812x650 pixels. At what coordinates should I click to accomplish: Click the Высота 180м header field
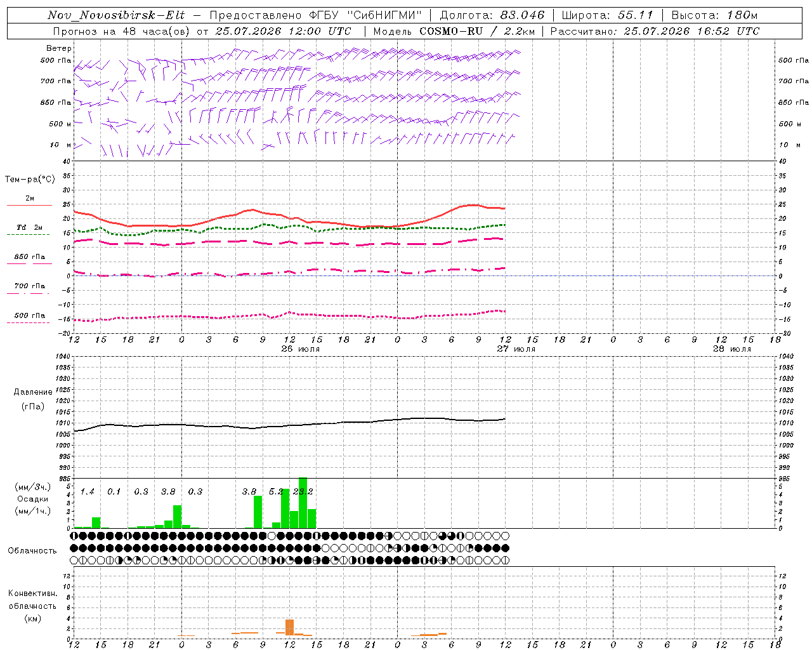(714, 15)
